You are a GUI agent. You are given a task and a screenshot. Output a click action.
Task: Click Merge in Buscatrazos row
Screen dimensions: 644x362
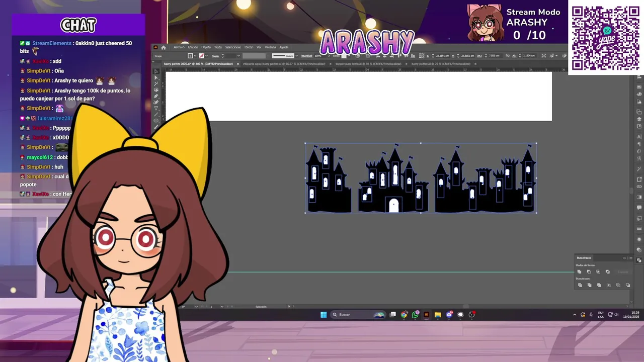tap(599, 285)
